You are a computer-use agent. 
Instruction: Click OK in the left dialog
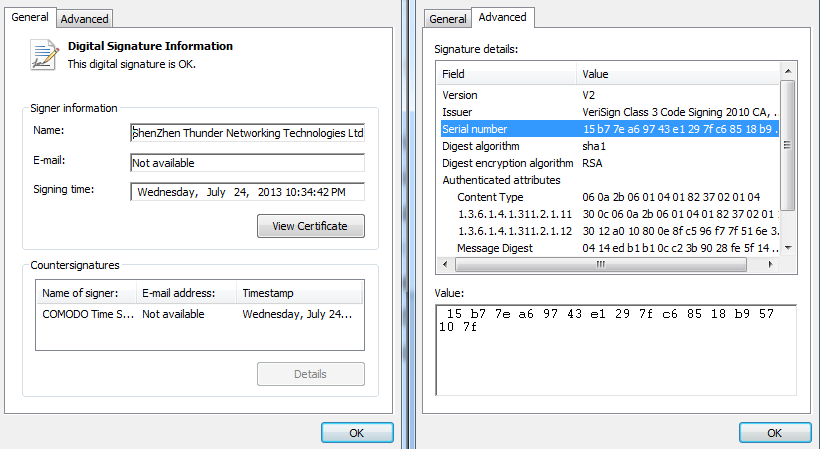click(357, 433)
